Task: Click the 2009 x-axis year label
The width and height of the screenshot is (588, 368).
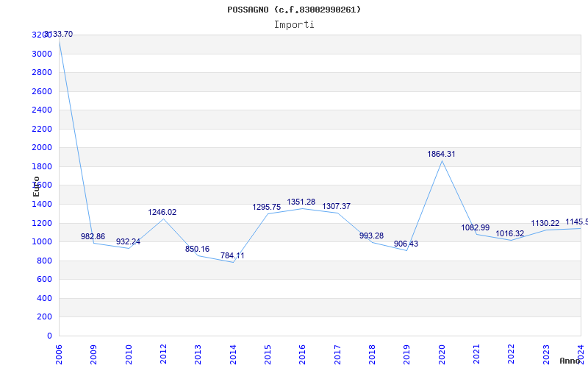Action: pyautogui.click(x=94, y=355)
